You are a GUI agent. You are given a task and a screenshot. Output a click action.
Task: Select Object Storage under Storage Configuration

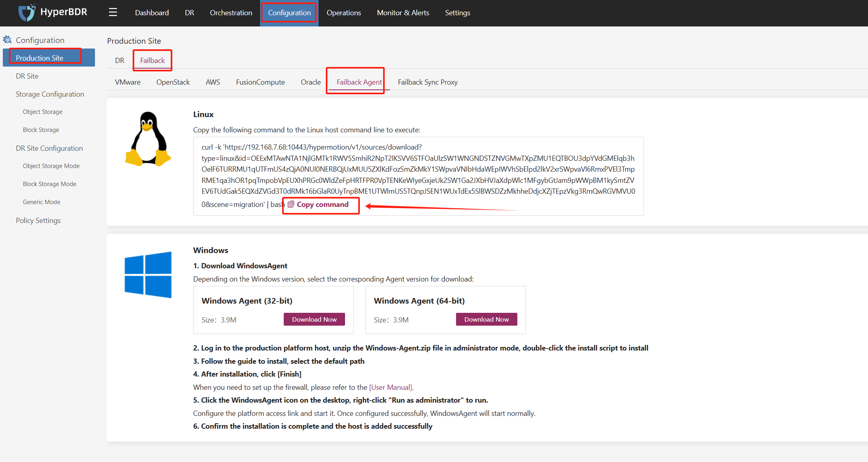42,112
